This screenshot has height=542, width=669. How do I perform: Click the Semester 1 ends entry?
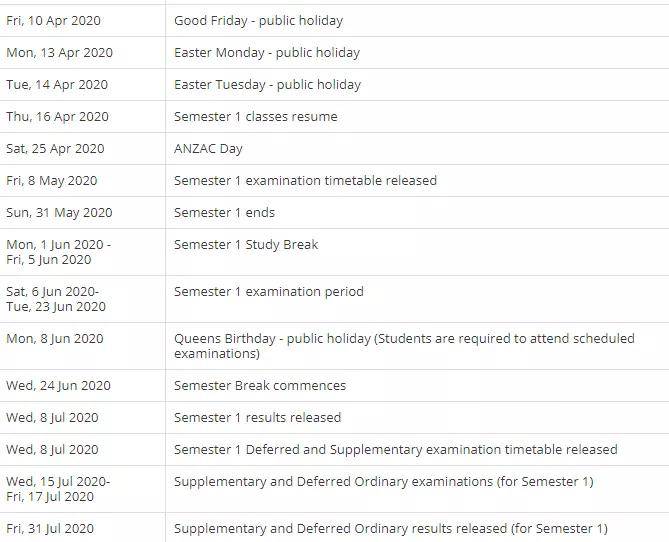tap(224, 213)
